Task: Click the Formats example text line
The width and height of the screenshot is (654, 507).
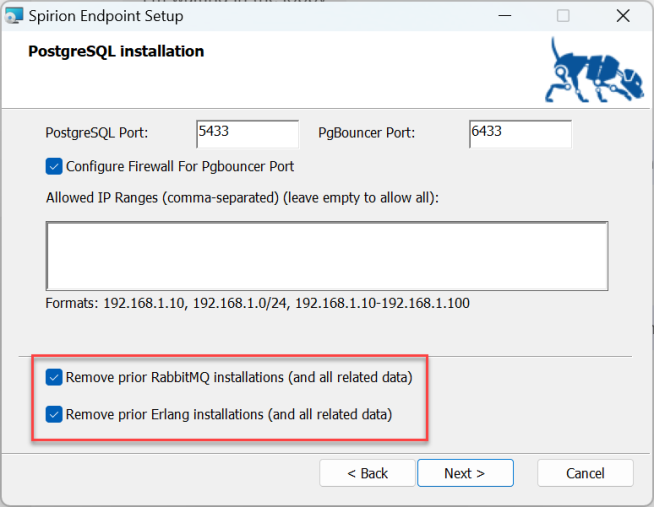Action: point(257,302)
